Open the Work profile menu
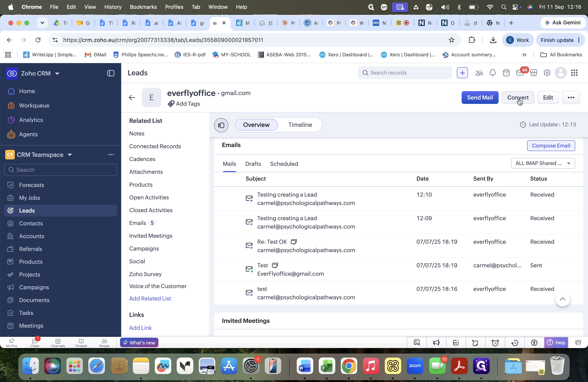The width and height of the screenshot is (588, 382). coord(518,40)
